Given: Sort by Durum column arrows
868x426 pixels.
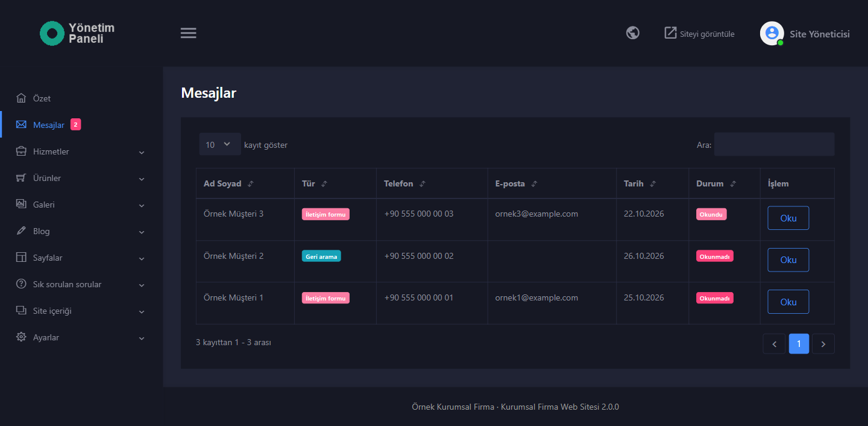Looking at the screenshot, I should point(733,184).
